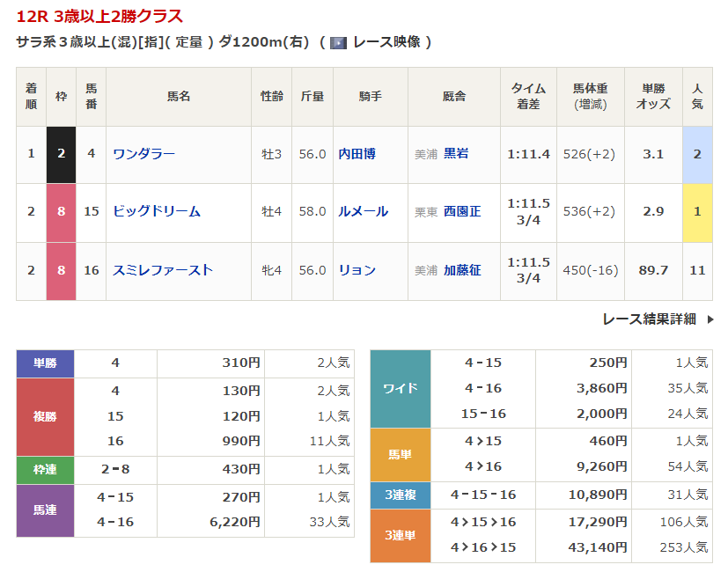This screenshot has height=572, width=728.
Task: Select jockey リョン link
Action: click(x=357, y=270)
